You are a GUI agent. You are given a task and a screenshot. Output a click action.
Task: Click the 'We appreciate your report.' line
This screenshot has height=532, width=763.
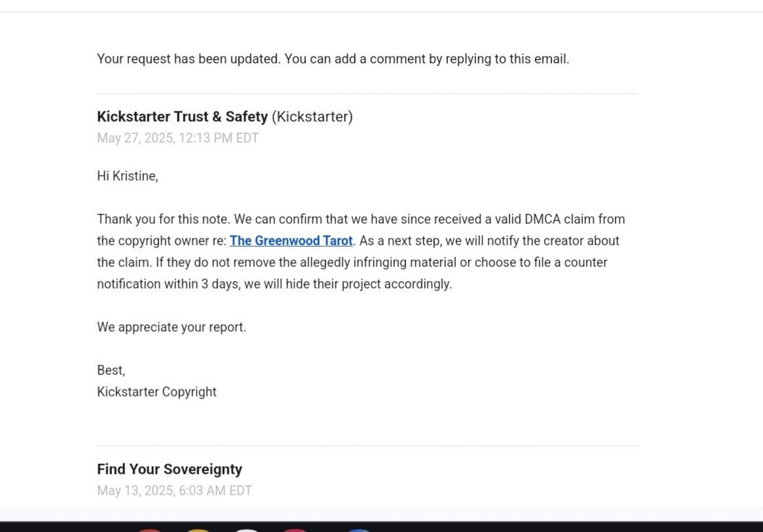coord(172,327)
